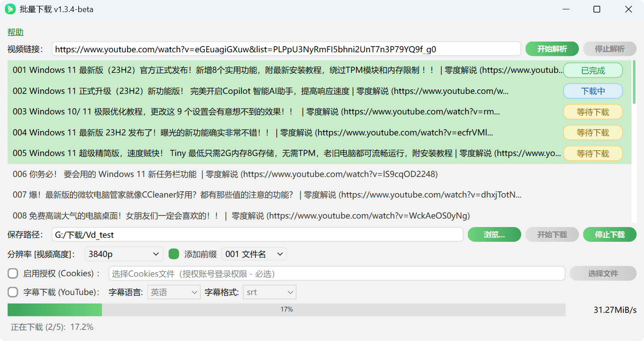
Task: Click the 开始下载 button
Action: tap(552, 235)
